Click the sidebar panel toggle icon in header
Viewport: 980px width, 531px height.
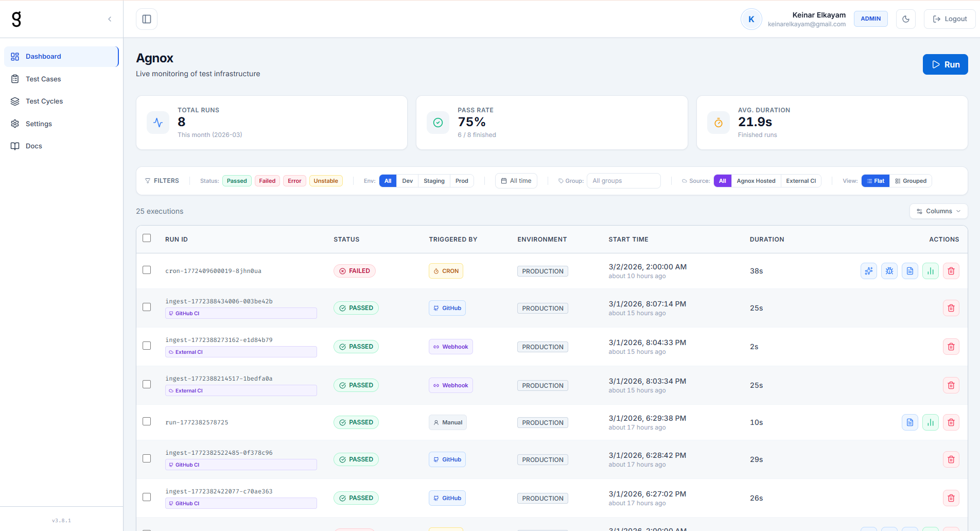click(x=147, y=19)
